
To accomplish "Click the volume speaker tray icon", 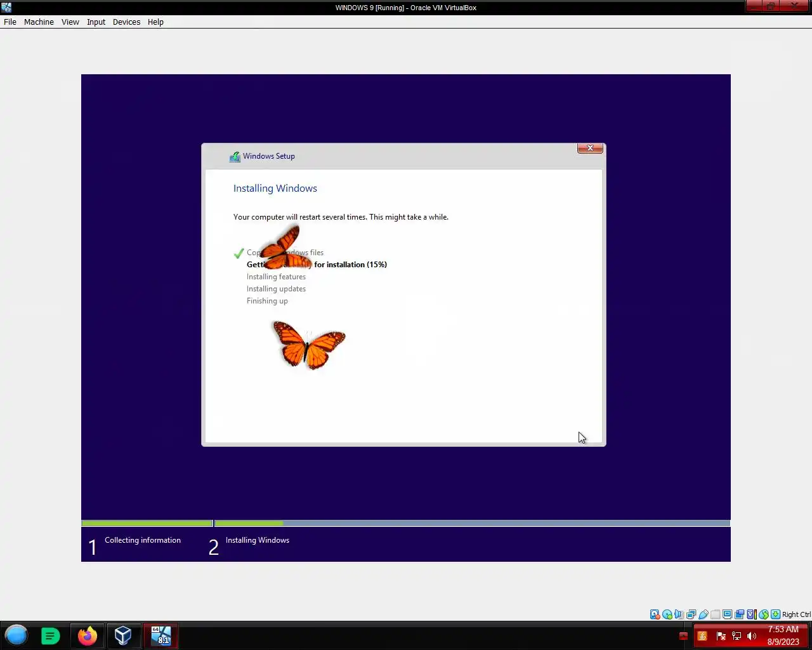I will click(752, 636).
